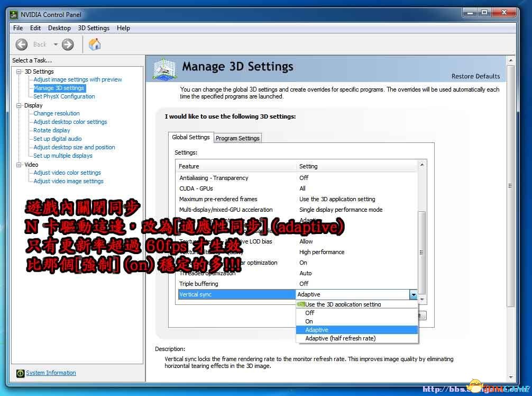The image size is (532, 396).
Task: Click the settings list scrollbar thumb
Action: tap(421, 253)
